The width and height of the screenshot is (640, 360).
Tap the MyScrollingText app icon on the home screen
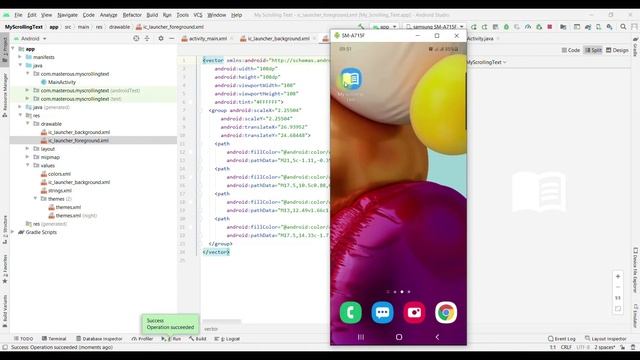coord(351,79)
